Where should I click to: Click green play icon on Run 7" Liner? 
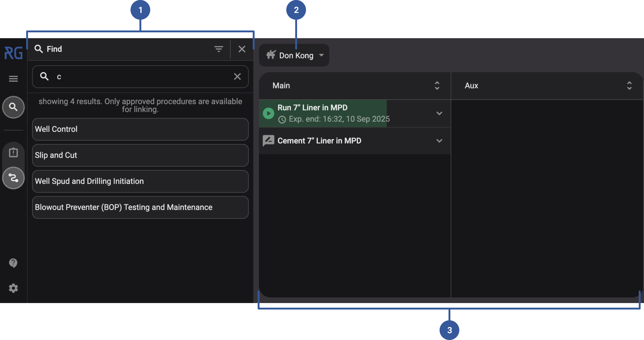268,113
